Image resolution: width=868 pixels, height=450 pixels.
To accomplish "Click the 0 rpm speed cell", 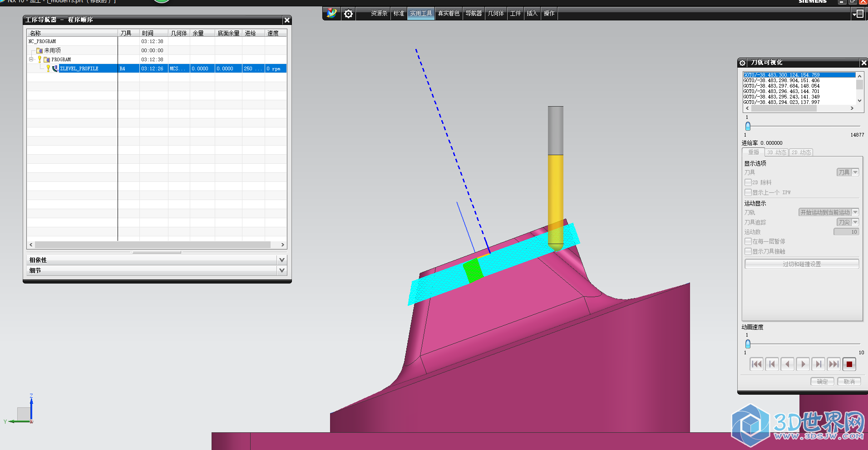I will pos(276,68).
